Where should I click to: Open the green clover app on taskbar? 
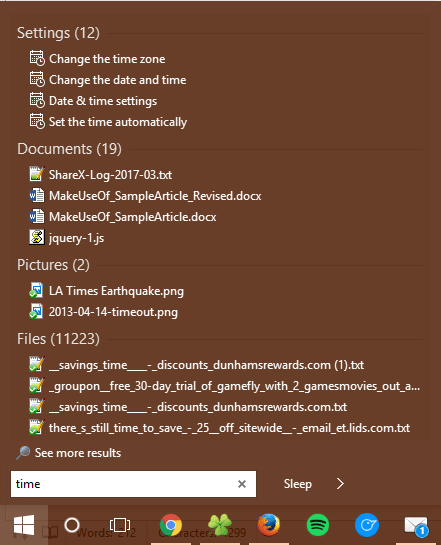click(220, 525)
